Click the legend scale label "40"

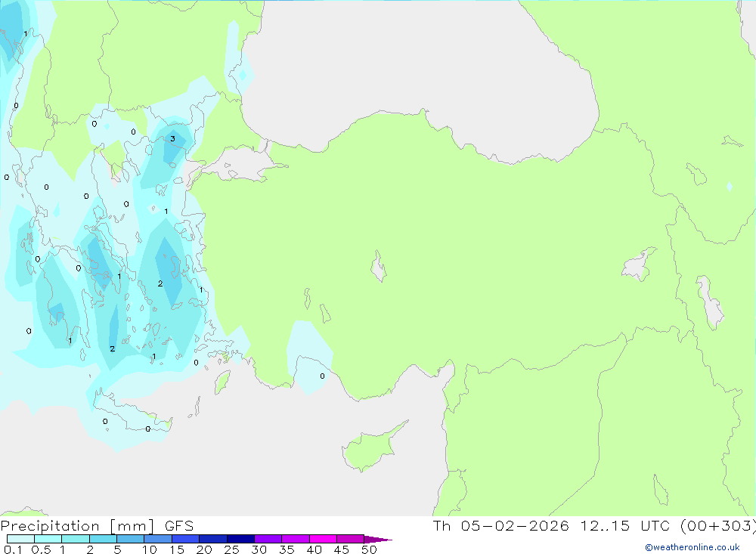click(314, 549)
